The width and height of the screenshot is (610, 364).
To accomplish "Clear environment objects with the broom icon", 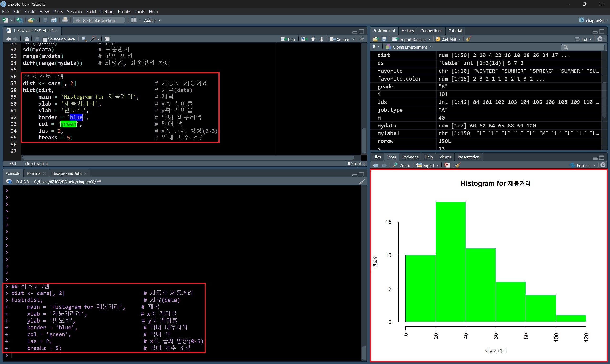I will pyautogui.click(x=468, y=39).
